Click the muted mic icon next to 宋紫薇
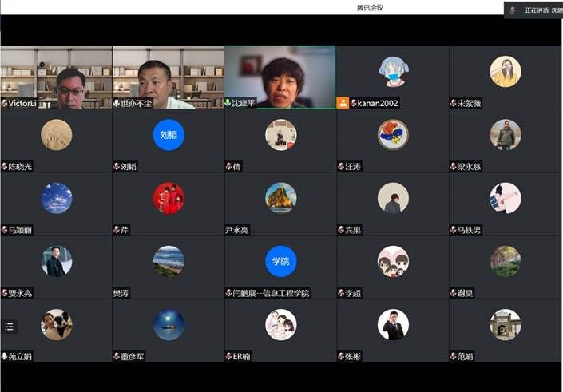The width and height of the screenshot is (563, 392). (x=453, y=103)
